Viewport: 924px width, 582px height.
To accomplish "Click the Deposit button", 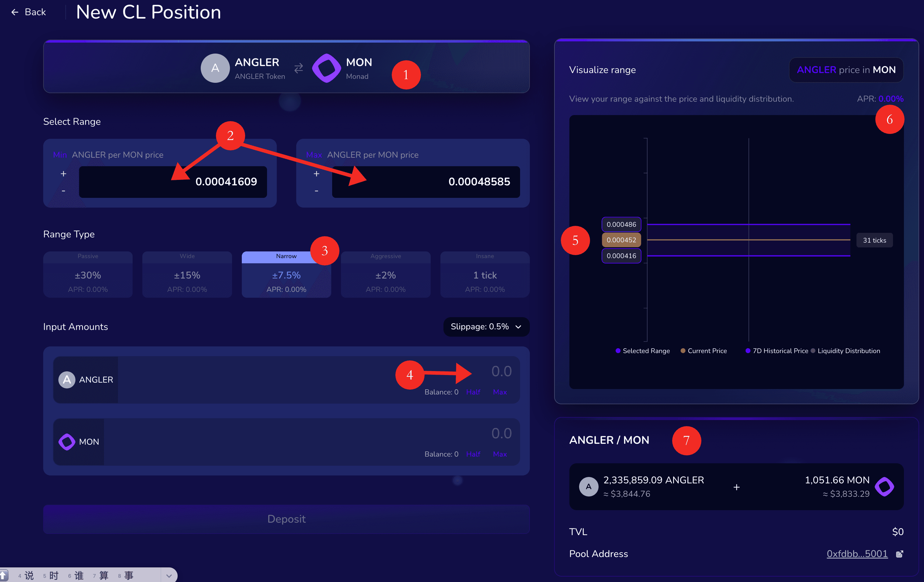I will (x=286, y=519).
